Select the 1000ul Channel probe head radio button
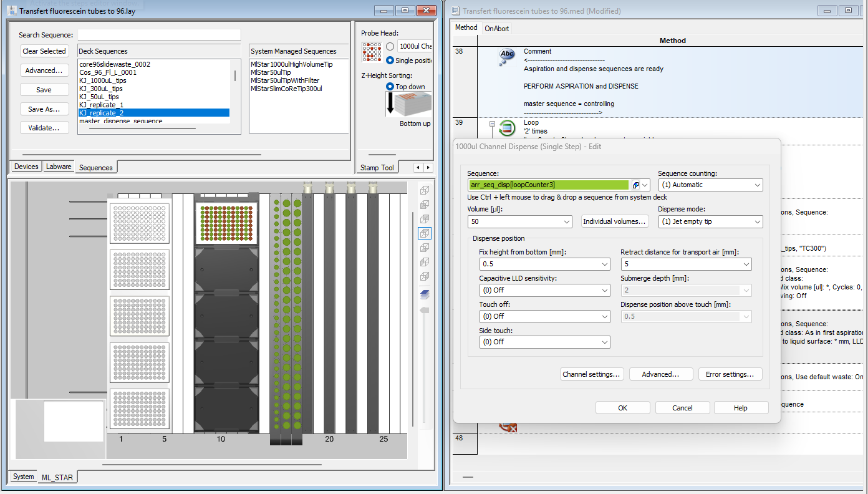The image size is (868, 494). pyautogui.click(x=390, y=46)
